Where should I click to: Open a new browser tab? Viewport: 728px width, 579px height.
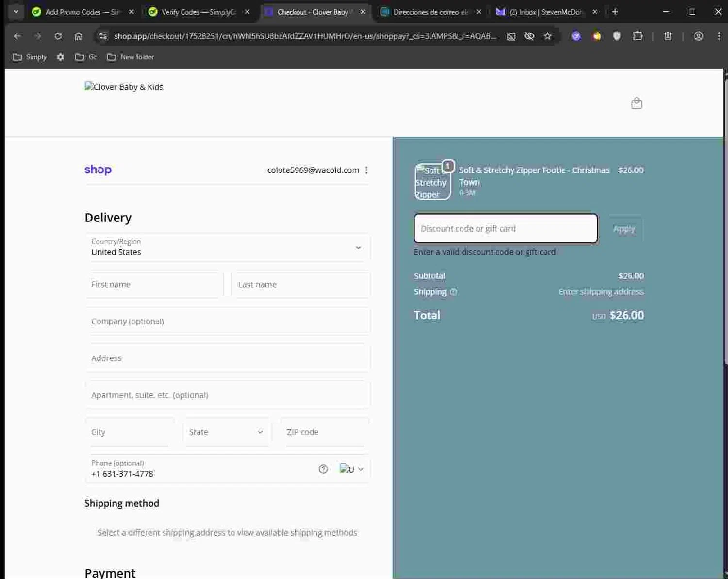[x=615, y=12]
